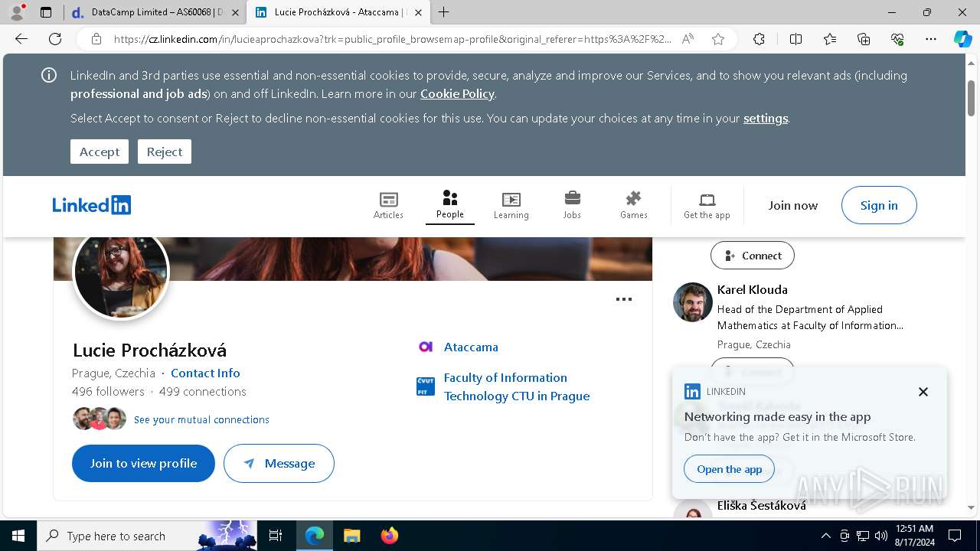
Task: Click the Connect button above Karel Klouda
Action: click(752, 256)
